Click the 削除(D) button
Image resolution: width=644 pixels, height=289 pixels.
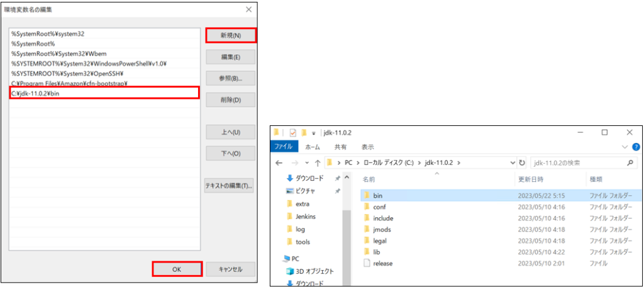tap(231, 100)
